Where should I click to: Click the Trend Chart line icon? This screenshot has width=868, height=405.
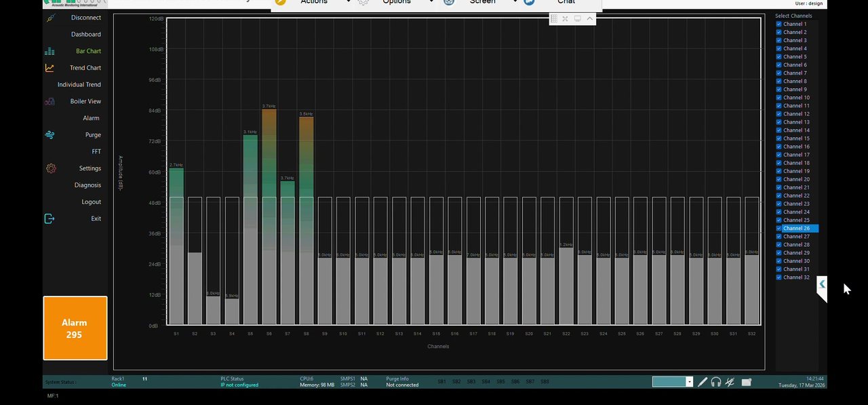click(50, 68)
